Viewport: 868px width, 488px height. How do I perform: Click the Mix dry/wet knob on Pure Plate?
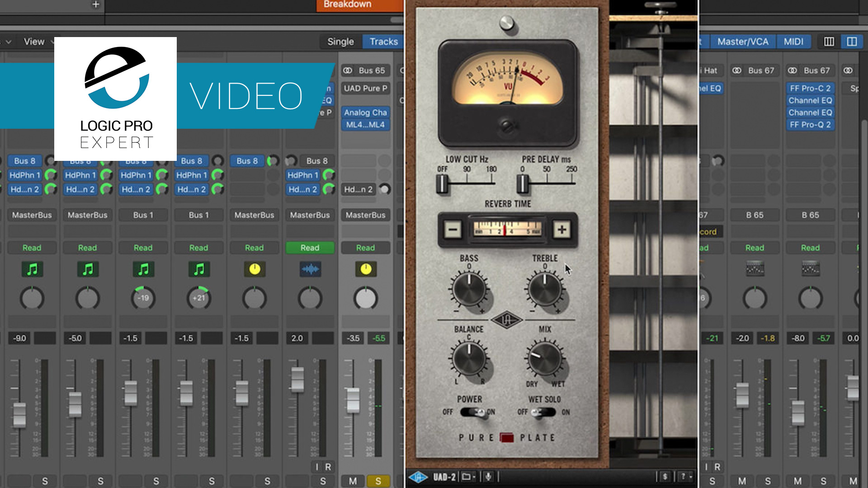pyautogui.click(x=545, y=359)
